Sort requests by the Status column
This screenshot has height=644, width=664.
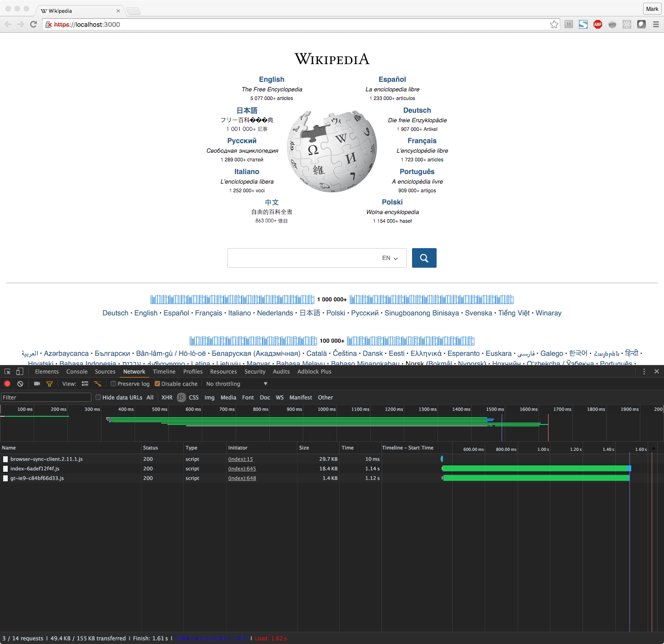[162, 448]
